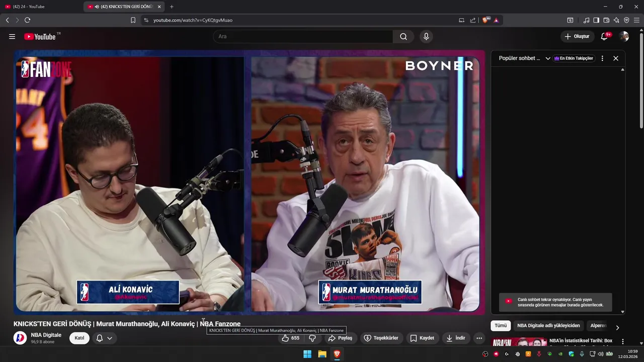Viewport: 644px width, 362px height.
Task: Open the browser main menu
Action: click(637, 20)
